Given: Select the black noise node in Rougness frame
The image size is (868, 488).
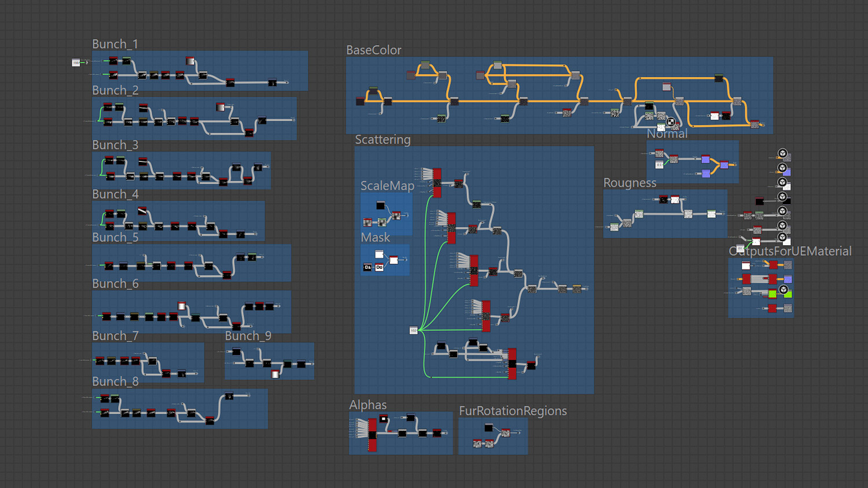Looking at the screenshot, I should coord(663,199).
